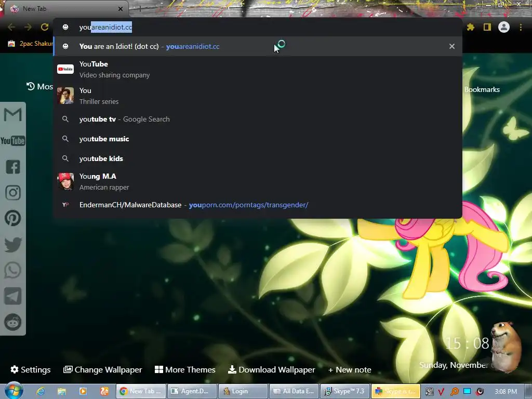
Task: Go forward with the browser forward arrow
Action: coord(28,27)
